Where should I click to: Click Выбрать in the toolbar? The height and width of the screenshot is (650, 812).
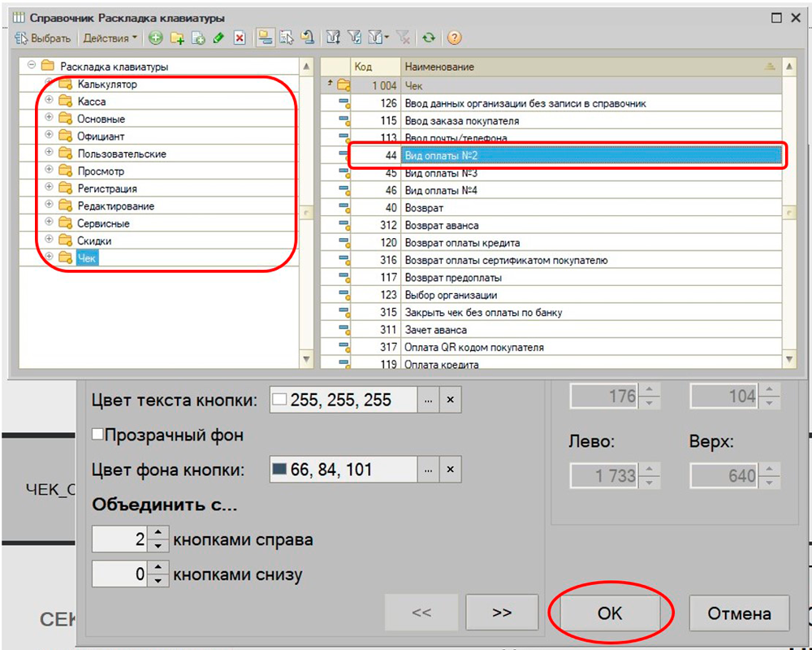(44, 38)
